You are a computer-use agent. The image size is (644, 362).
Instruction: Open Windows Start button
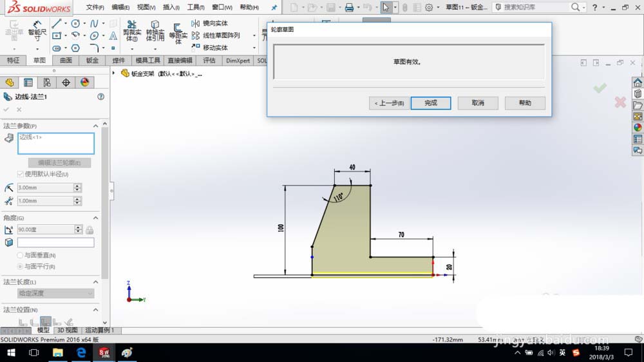coord(11,352)
